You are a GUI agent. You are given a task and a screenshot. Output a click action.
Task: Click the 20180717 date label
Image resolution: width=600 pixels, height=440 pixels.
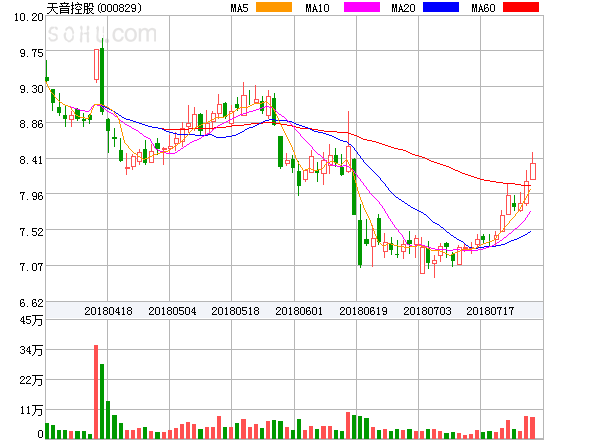[x=490, y=311]
